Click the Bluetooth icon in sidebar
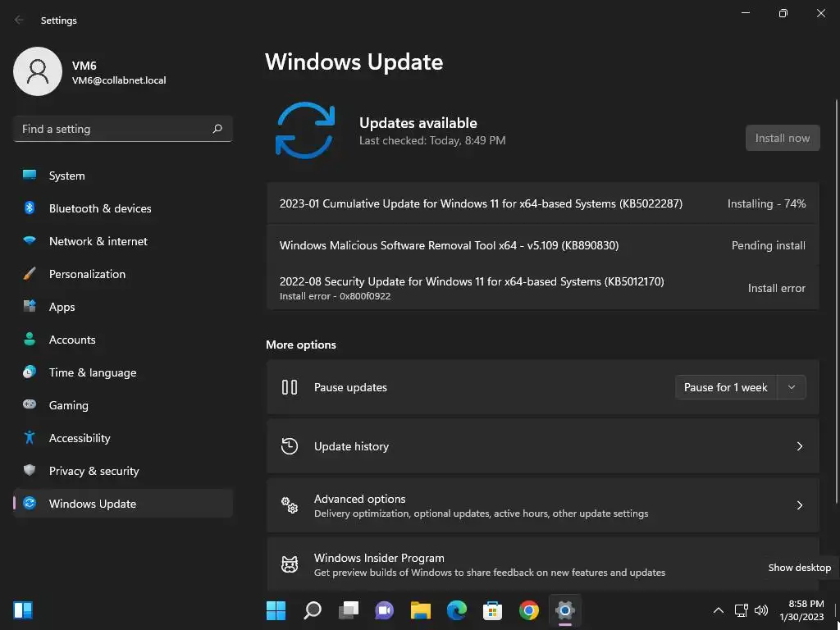 pos(30,208)
